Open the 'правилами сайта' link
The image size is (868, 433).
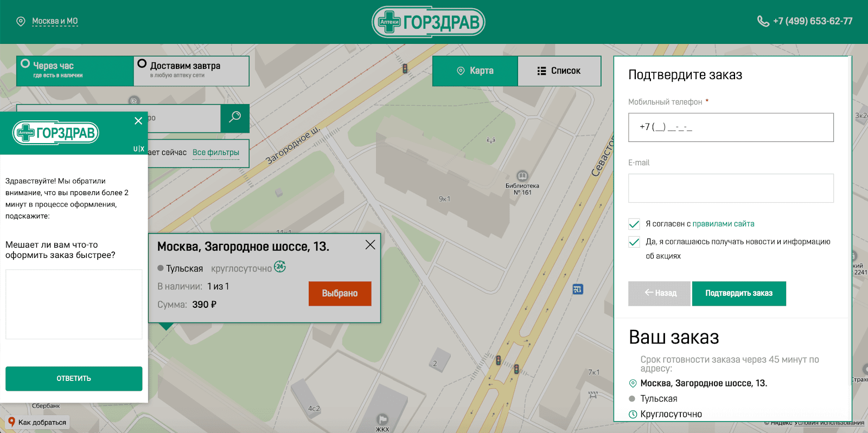click(x=723, y=224)
